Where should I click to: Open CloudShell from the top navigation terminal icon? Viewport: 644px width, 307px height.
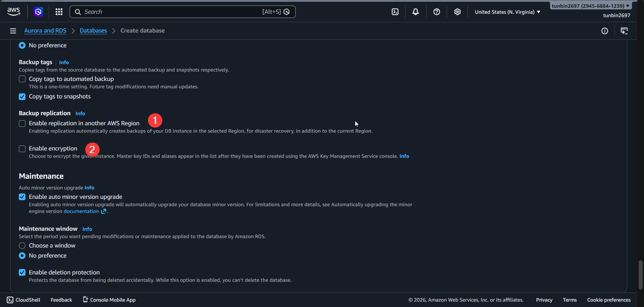click(x=395, y=11)
